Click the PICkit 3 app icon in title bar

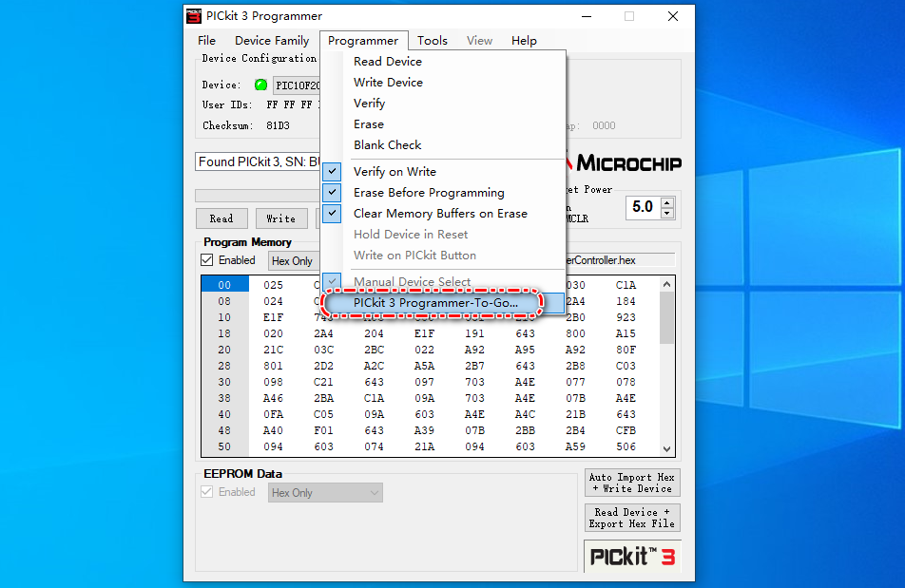[194, 16]
